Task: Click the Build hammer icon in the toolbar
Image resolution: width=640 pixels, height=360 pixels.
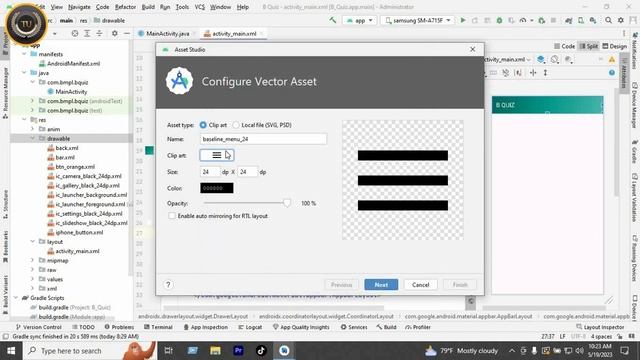Action: click(x=333, y=20)
